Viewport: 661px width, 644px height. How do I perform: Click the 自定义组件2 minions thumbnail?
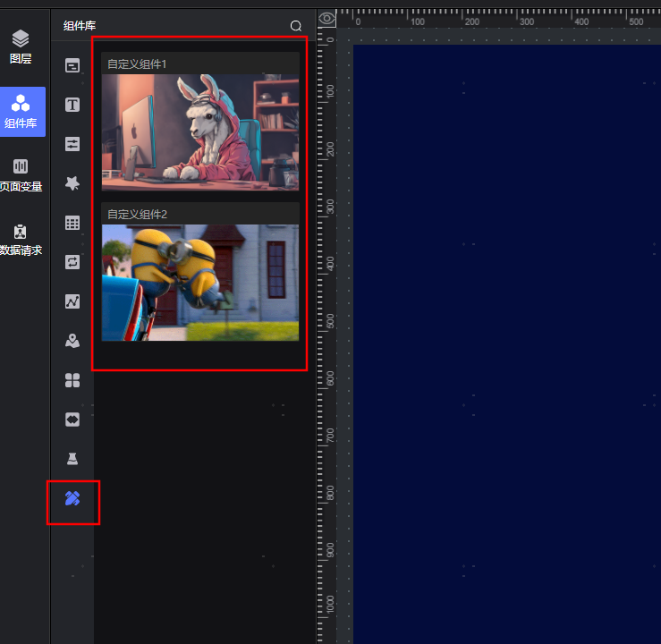(x=200, y=283)
